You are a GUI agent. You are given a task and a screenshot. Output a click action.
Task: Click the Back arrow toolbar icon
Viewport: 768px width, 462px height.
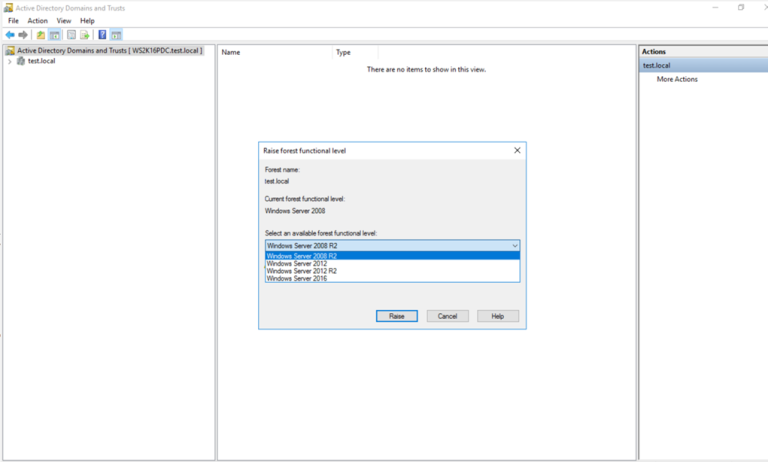pos(10,35)
